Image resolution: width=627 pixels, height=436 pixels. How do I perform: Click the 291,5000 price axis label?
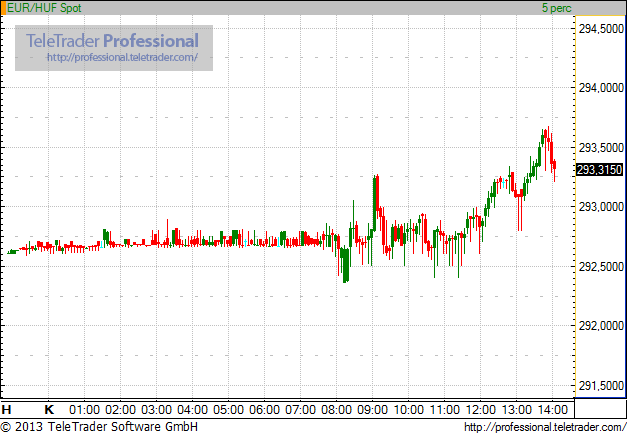click(601, 386)
